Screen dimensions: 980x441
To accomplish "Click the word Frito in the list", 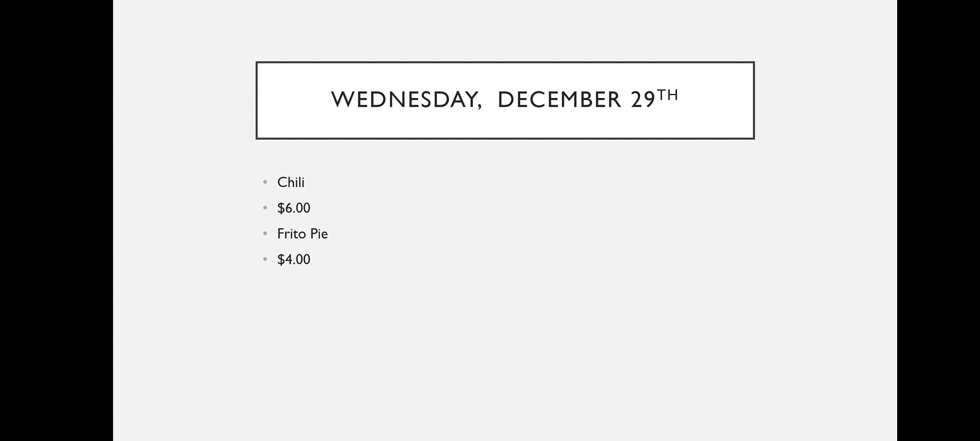I will [x=291, y=234].
